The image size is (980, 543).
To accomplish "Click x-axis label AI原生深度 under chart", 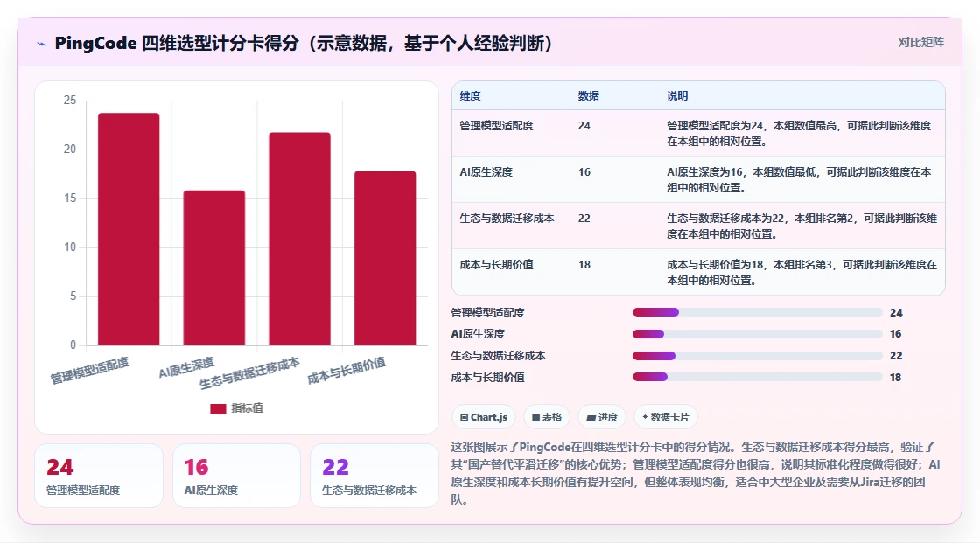I will 186,367.
